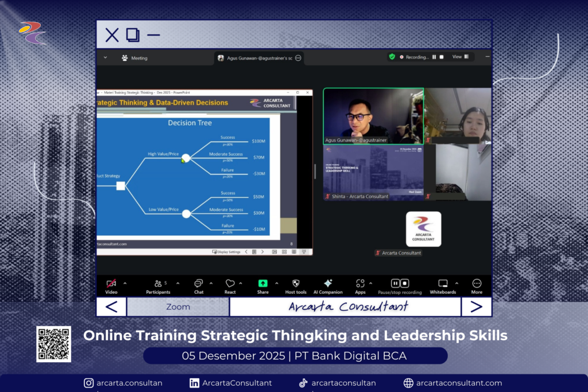Open PowerPoint Display Settings
Viewport: 588px width, 392px height.
click(x=227, y=251)
